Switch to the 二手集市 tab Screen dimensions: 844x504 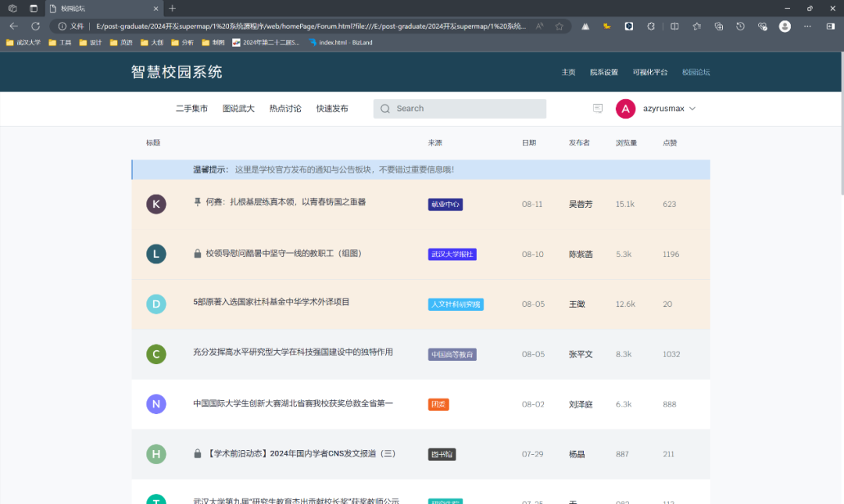point(191,109)
